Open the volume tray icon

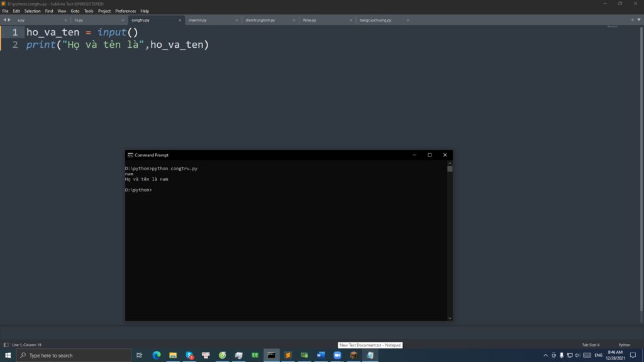577,356
